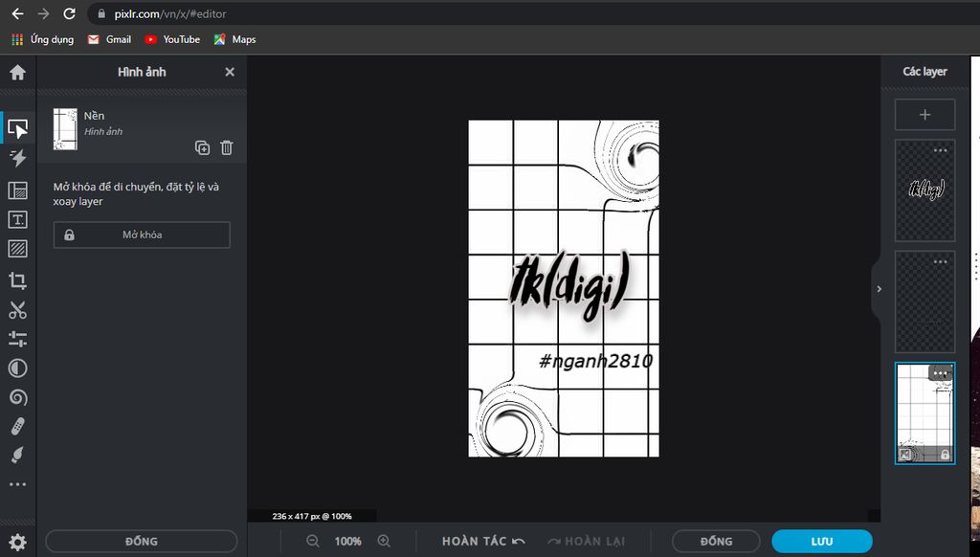Open the Element fill hatch tool

tap(17, 249)
